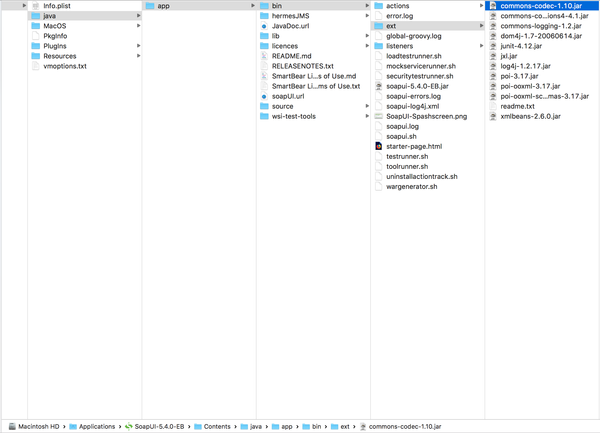Click the Resources folder icon
This screenshot has height=433, width=600.
(36, 56)
